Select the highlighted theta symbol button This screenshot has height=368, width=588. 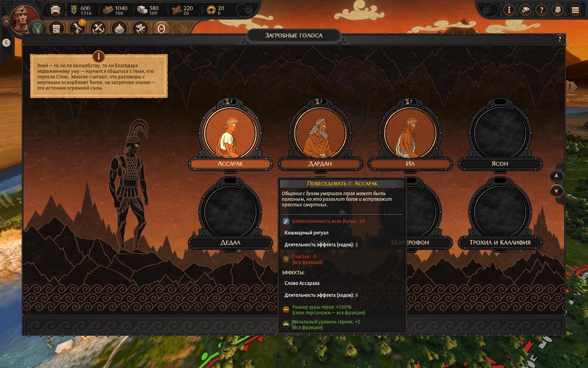pyautogui.click(x=161, y=29)
